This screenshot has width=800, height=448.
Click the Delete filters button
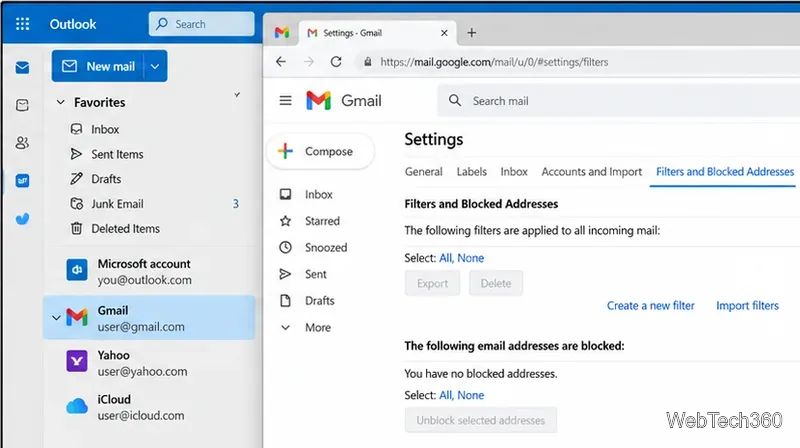coord(495,283)
